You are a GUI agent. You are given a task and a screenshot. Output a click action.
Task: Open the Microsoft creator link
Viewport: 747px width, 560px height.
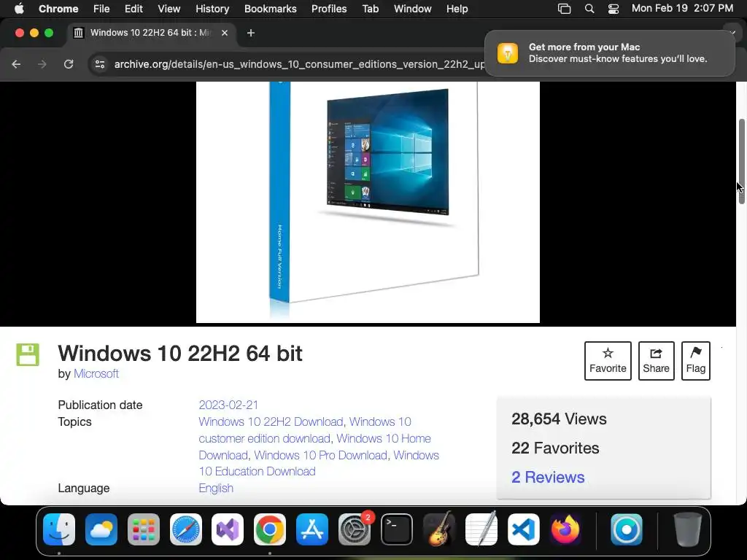(x=96, y=374)
